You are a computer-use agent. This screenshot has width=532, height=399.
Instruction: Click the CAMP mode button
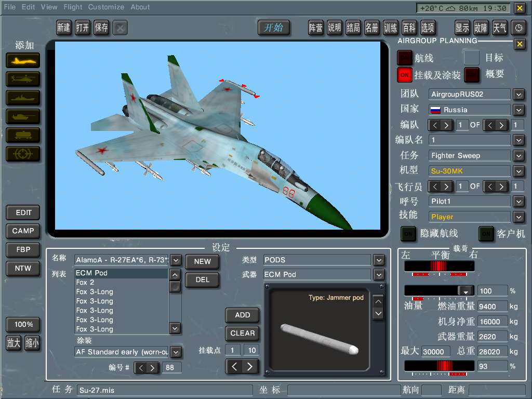[23, 231]
